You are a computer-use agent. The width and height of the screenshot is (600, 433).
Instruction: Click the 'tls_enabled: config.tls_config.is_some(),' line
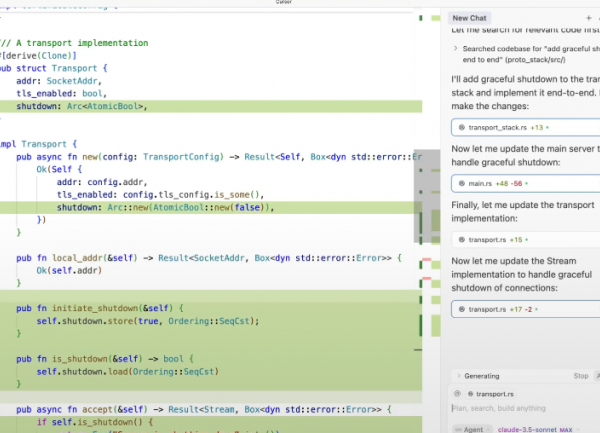160,195
